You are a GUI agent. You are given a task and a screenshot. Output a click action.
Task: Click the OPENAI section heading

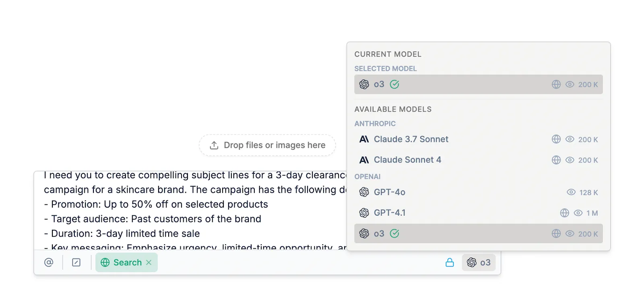[367, 177]
